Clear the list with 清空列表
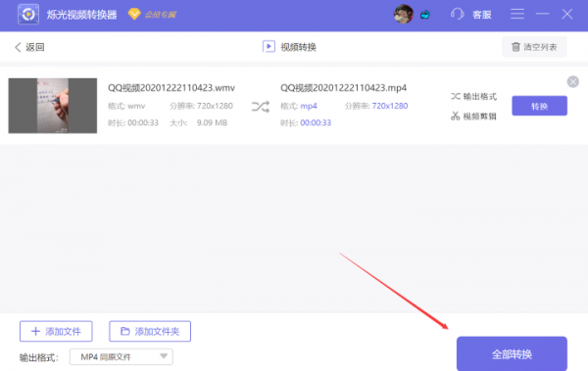This screenshot has height=371, width=588. point(534,47)
